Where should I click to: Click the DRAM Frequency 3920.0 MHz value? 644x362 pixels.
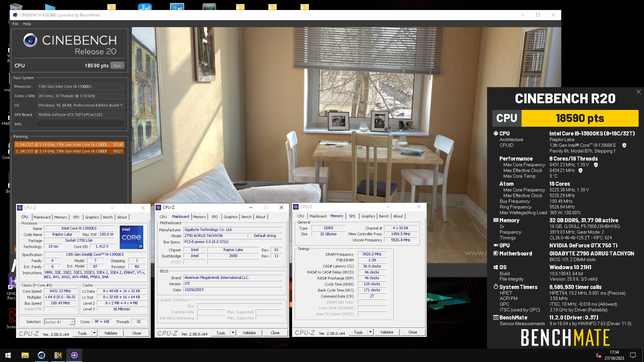point(372,254)
